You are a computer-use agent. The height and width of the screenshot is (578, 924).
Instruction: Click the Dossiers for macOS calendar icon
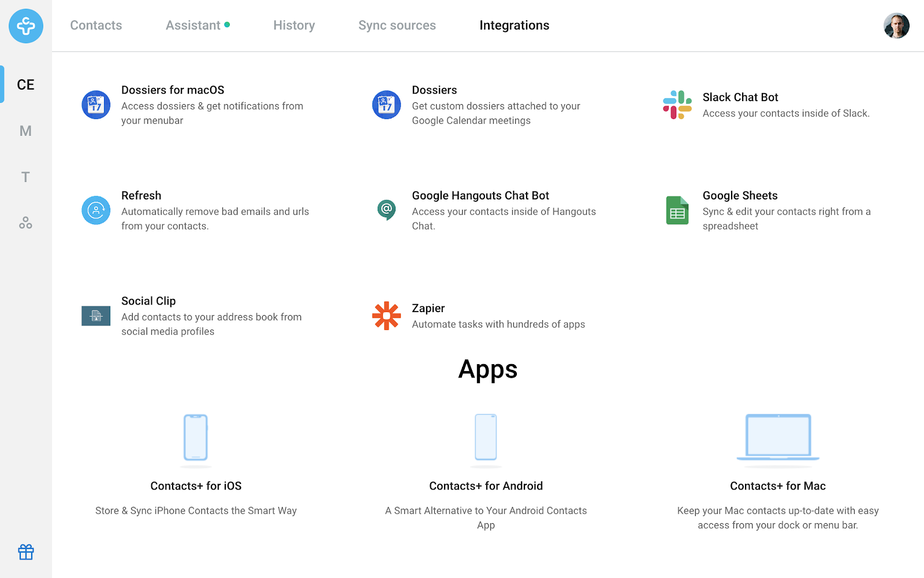click(x=96, y=105)
